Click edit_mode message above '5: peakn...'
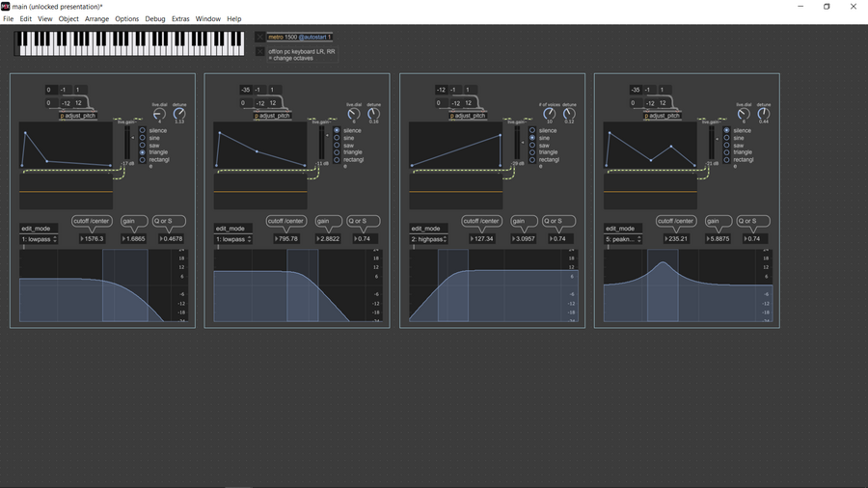The width and height of the screenshot is (868, 488). (x=623, y=228)
